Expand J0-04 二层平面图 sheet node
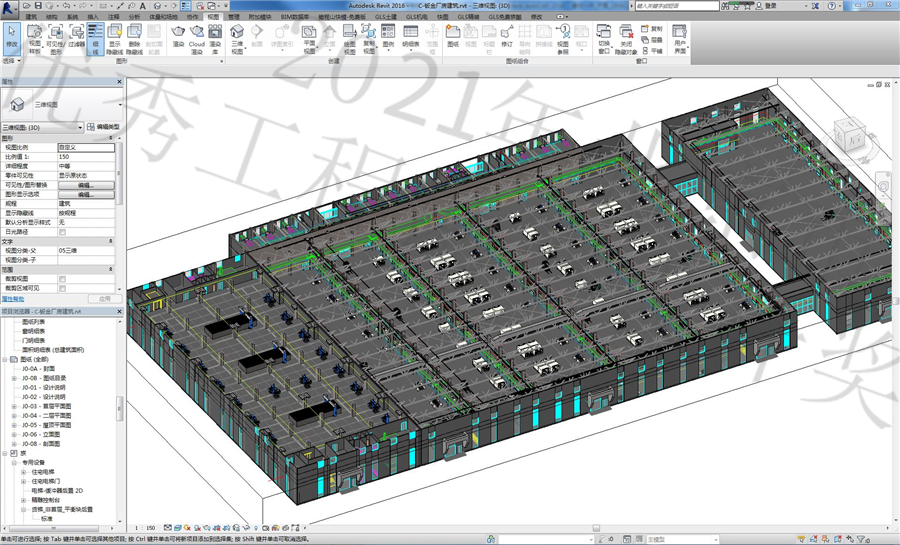 tap(14, 415)
